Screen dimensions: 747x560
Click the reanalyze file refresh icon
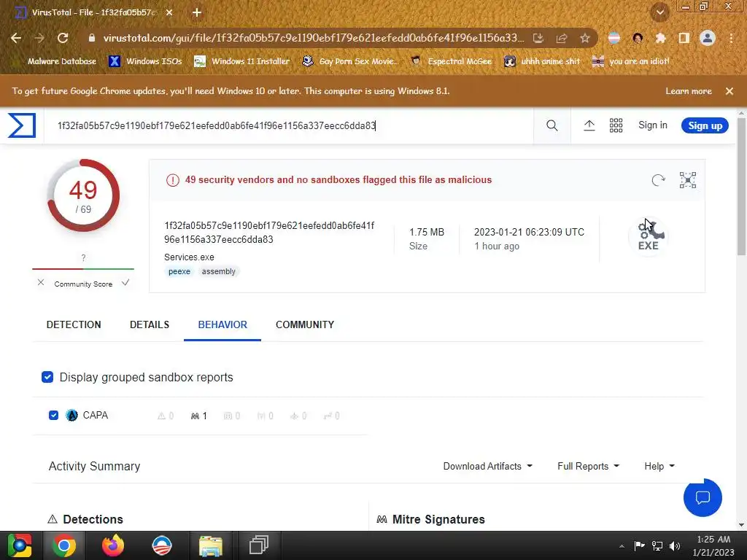(658, 180)
